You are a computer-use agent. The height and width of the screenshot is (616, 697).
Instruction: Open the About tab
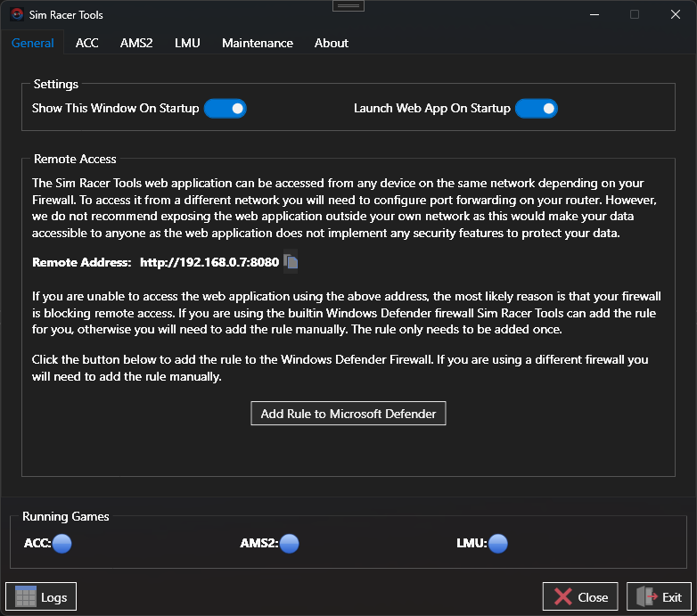(332, 43)
